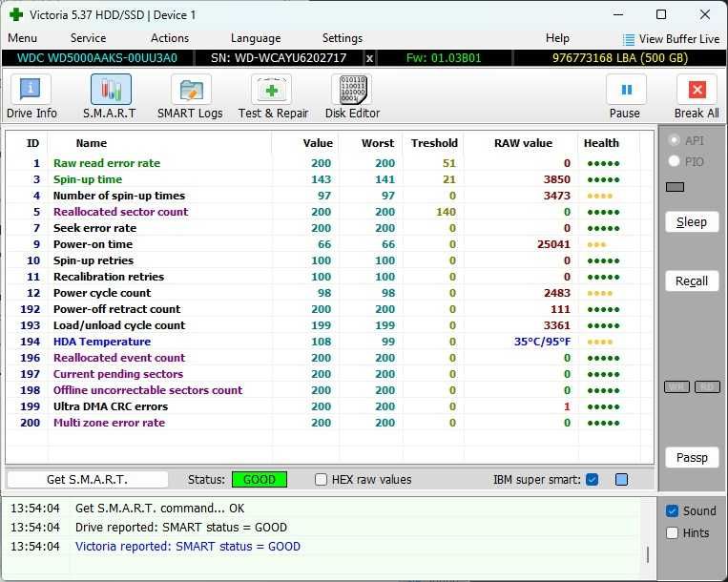Image resolution: width=728 pixels, height=582 pixels.
Task: Uncheck the IBM super smart checkbox
Action: pyautogui.click(x=592, y=479)
